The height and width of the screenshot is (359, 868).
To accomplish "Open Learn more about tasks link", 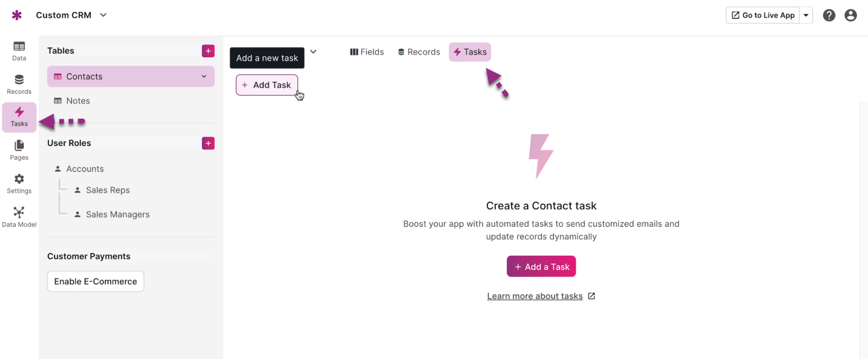I will pyautogui.click(x=535, y=296).
